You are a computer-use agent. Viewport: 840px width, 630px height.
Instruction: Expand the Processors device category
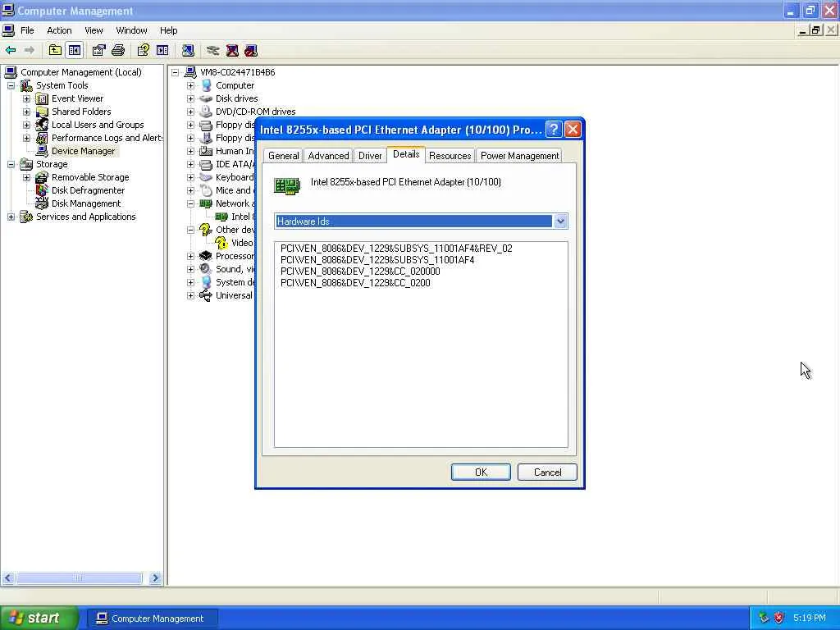190,256
